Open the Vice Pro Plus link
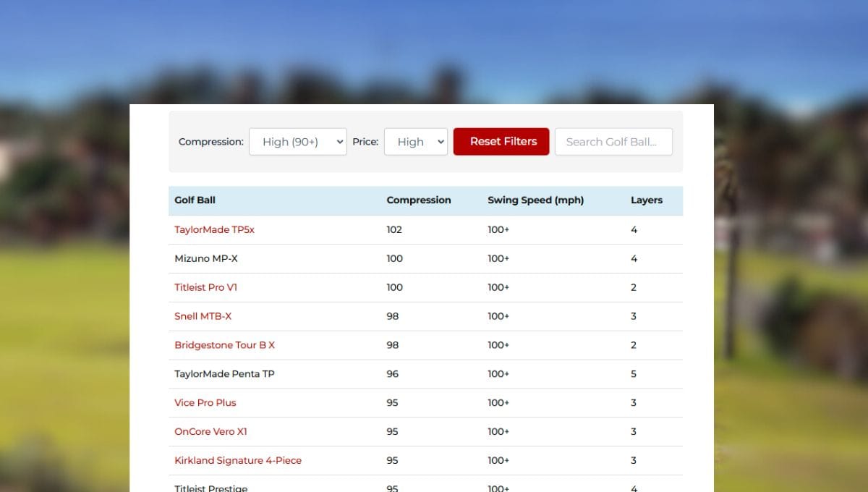 tap(205, 403)
